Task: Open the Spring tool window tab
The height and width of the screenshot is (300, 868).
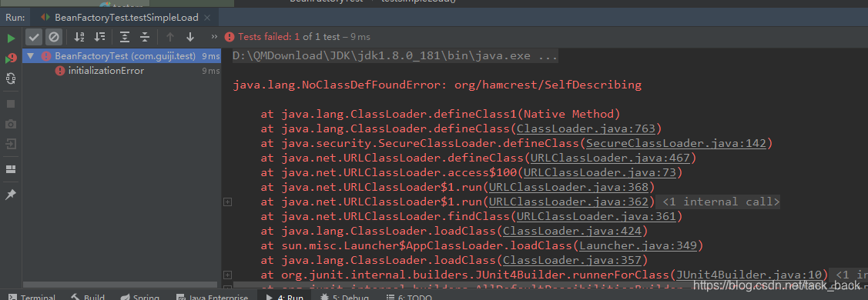Action: pos(140,297)
